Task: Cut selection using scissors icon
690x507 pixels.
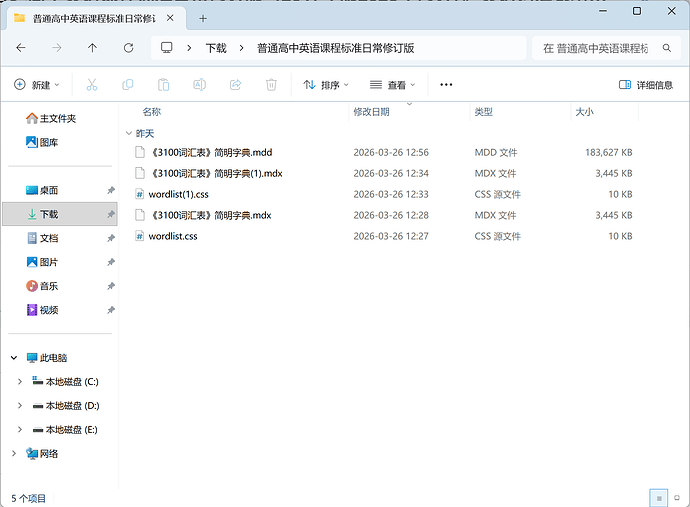Action: [x=92, y=84]
